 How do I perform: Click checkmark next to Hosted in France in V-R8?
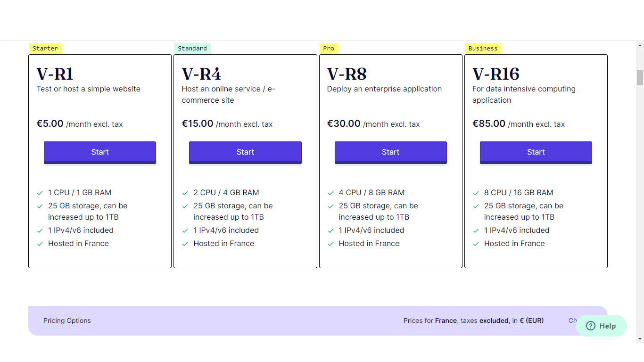coord(331,244)
